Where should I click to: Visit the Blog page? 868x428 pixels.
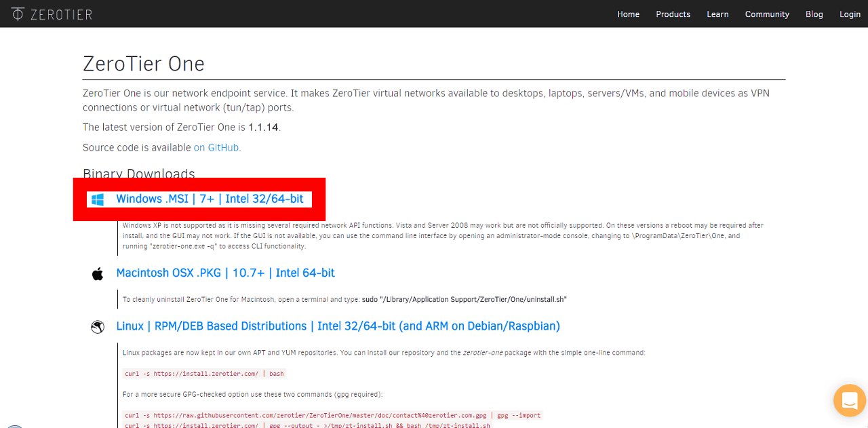(x=814, y=14)
